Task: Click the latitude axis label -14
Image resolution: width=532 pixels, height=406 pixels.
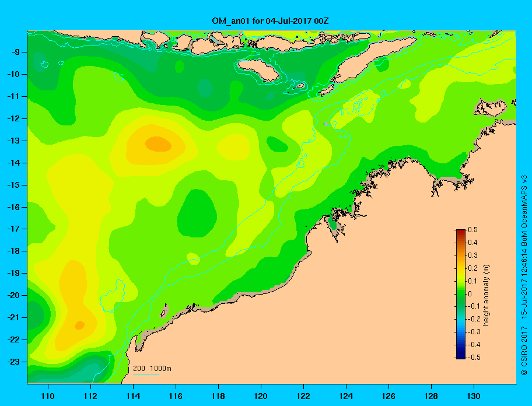Action: click(x=13, y=163)
